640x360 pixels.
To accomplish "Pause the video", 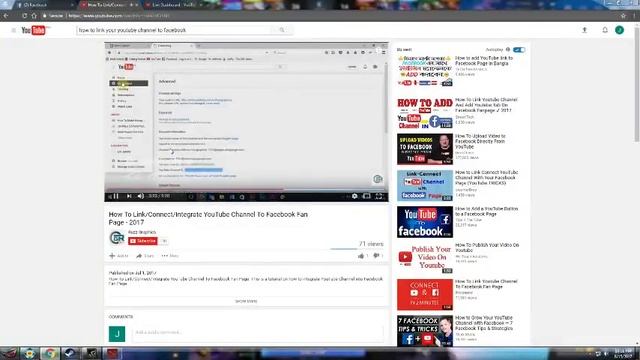I will click(116, 196).
